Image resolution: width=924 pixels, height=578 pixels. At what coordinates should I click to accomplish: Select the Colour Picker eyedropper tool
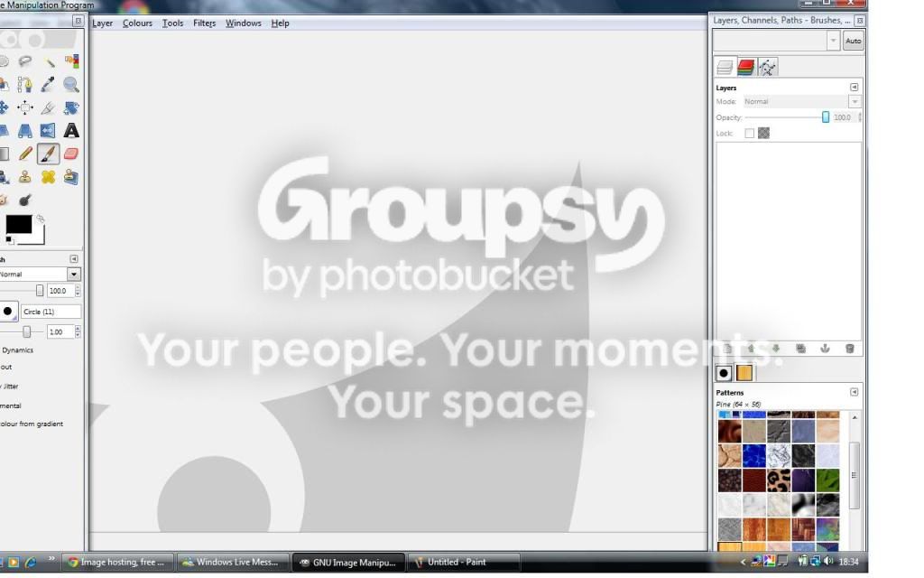point(49,85)
